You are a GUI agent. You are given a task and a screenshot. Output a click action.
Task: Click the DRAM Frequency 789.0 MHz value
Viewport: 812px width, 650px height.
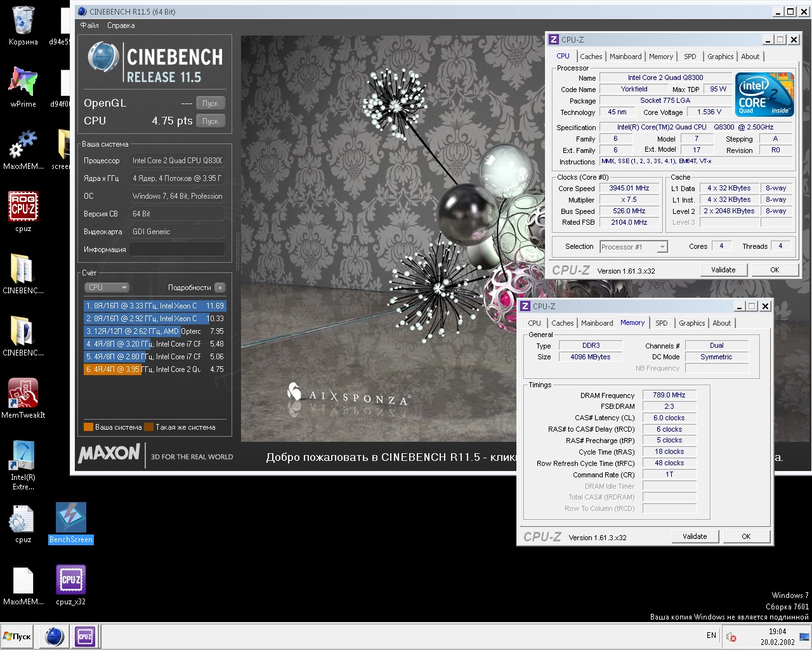coord(669,395)
